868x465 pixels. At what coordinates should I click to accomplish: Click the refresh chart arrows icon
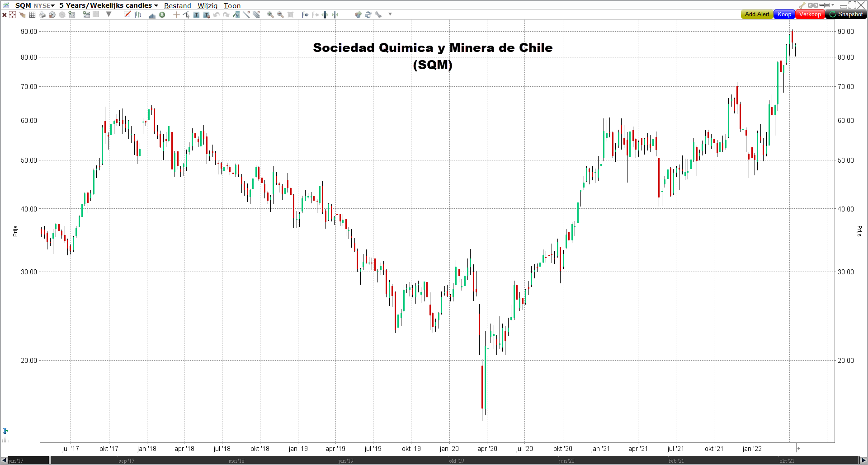coord(368,14)
